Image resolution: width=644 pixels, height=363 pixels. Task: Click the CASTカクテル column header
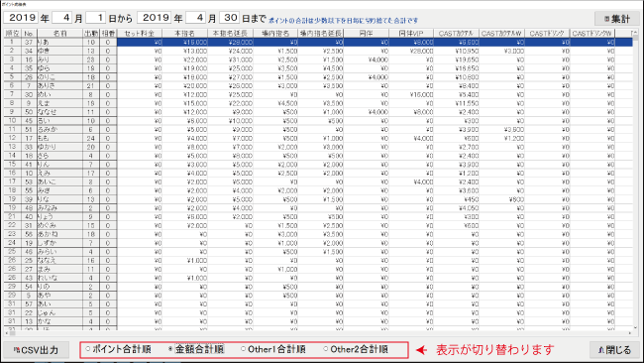click(457, 34)
